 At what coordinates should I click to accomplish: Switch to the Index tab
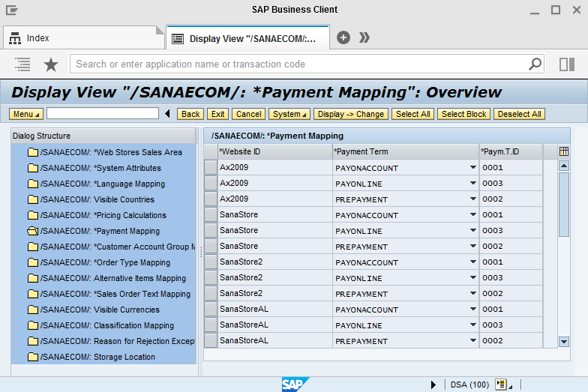point(37,38)
